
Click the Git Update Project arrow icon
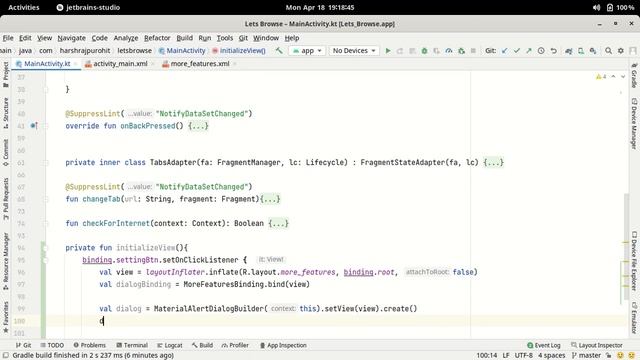coord(504,51)
